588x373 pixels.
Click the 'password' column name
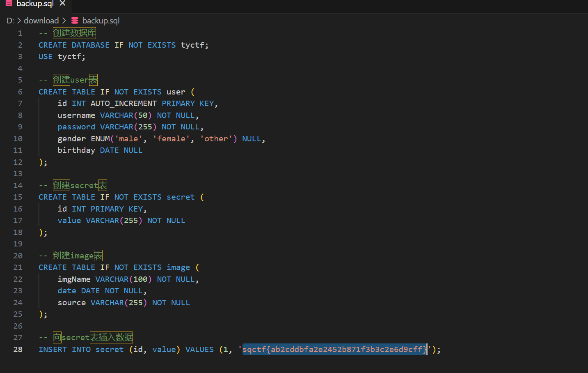pyautogui.click(x=76, y=127)
